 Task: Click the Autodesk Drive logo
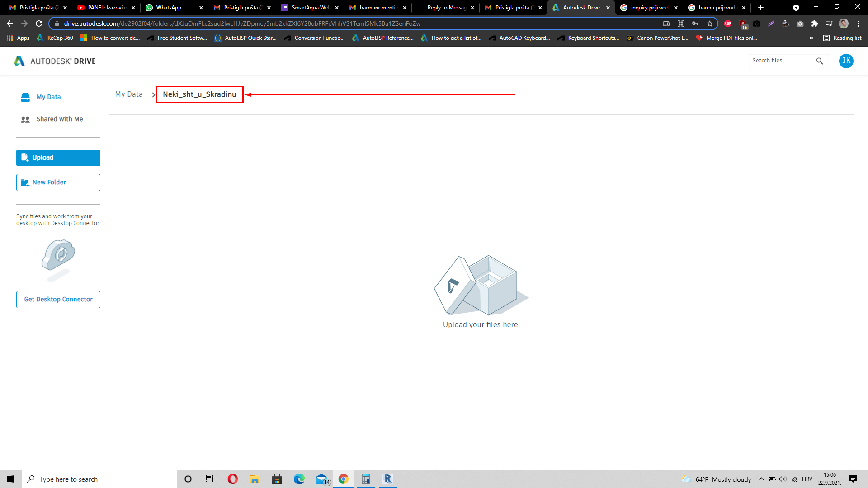[55, 61]
